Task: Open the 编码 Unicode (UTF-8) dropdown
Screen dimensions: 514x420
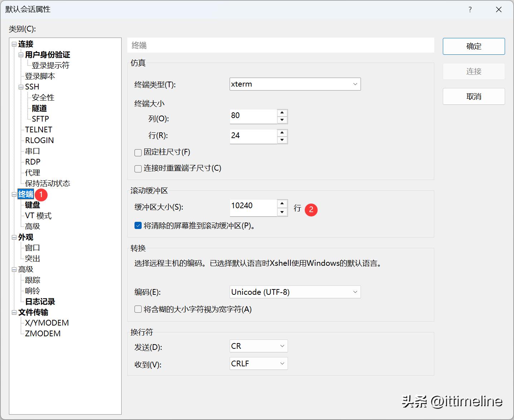Action: click(x=295, y=292)
